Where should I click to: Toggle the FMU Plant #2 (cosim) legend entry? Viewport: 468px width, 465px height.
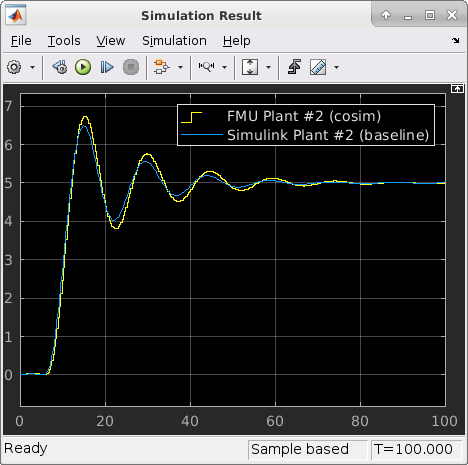pos(304,116)
